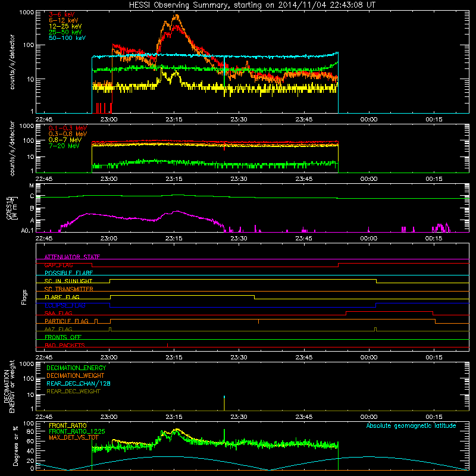Viewport: 476px width, 476px height.
Task: Click the GAP_FLAG label
Action: pyautogui.click(x=59, y=265)
